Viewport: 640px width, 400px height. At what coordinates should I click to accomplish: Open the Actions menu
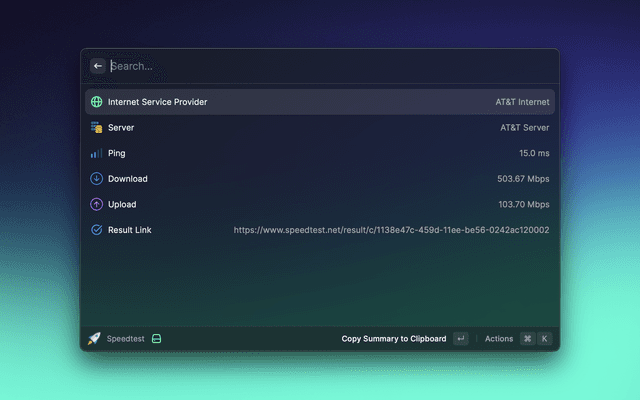[499, 339]
